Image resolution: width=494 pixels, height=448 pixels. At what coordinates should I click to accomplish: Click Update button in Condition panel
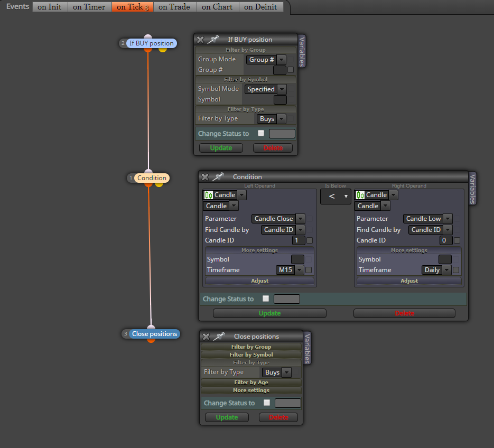click(269, 313)
